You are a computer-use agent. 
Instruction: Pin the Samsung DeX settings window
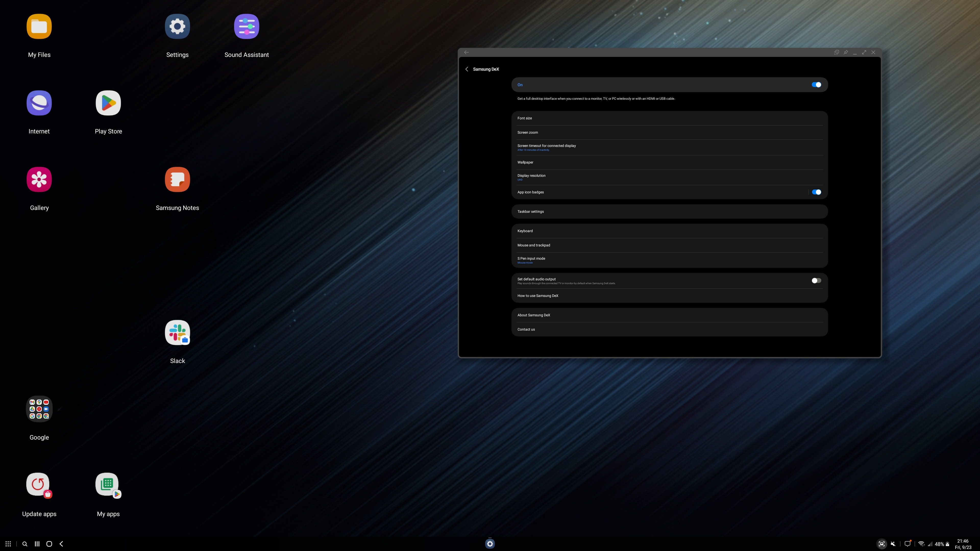click(x=846, y=52)
